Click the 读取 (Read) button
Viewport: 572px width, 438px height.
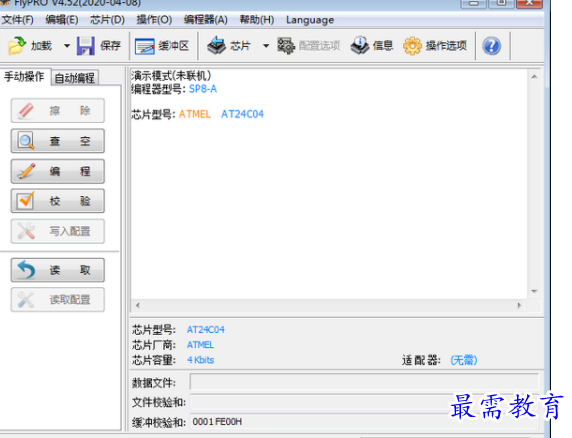58,270
